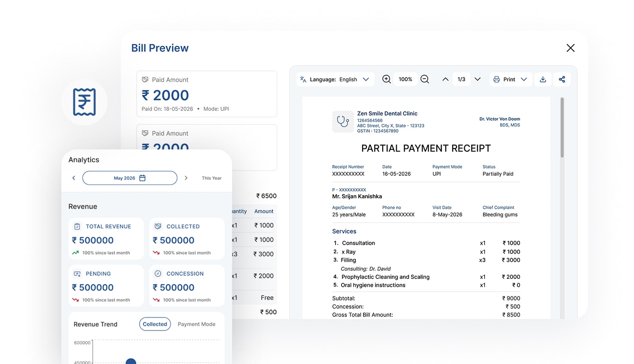
Task: Click the rupee receipt icon badge
Action: (84, 102)
